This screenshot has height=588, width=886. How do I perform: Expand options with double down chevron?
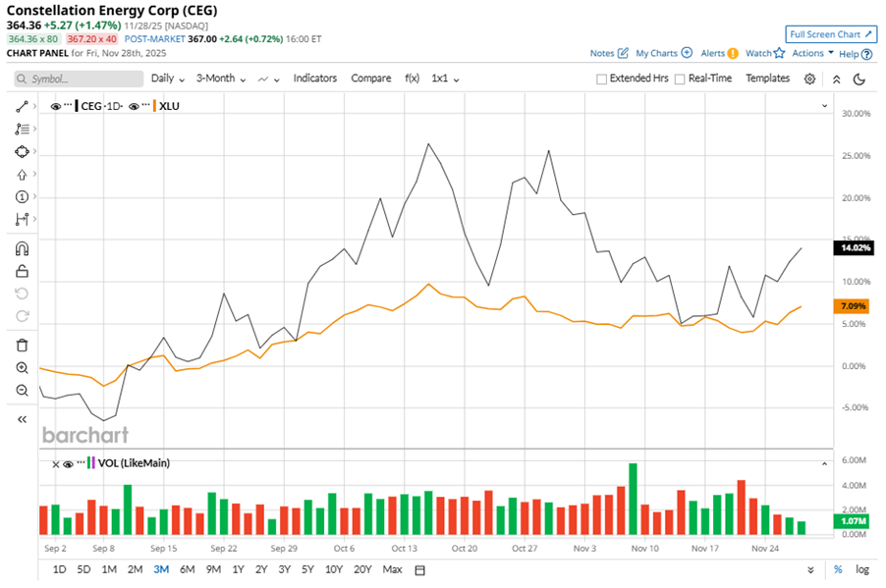(810, 570)
